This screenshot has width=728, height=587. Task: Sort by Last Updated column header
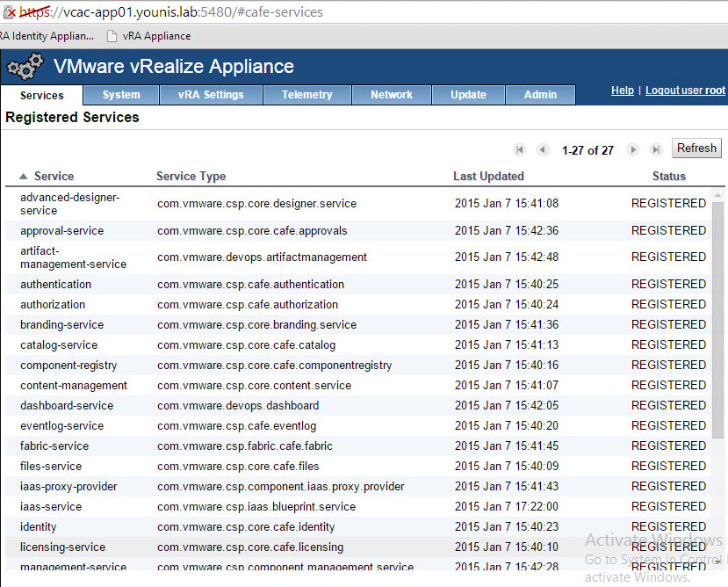488,177
